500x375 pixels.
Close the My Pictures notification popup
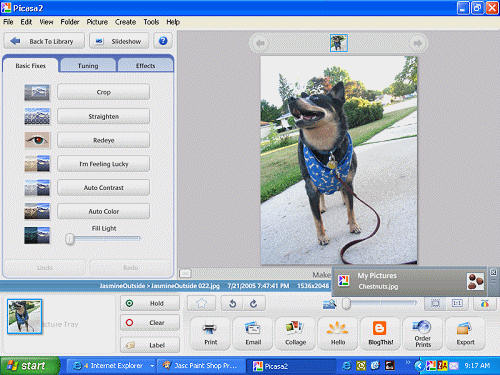pyautogui.click(x=493, y=272)
